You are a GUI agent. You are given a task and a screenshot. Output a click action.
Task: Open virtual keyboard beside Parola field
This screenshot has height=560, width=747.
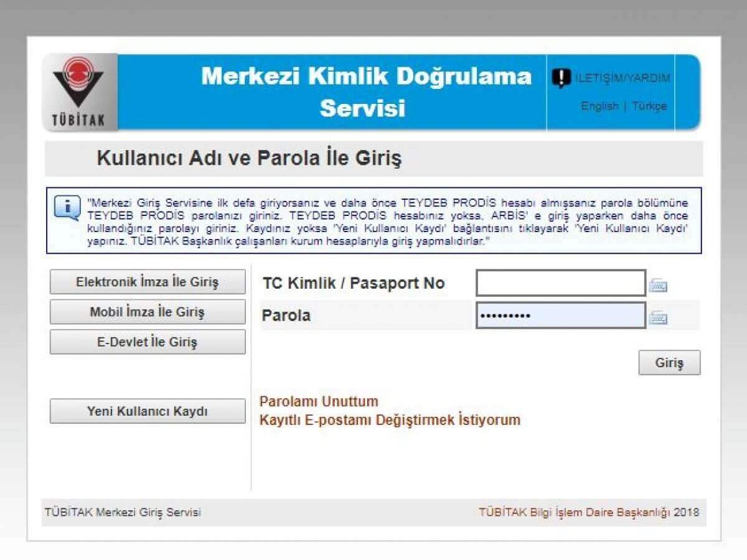pos(658,318)
